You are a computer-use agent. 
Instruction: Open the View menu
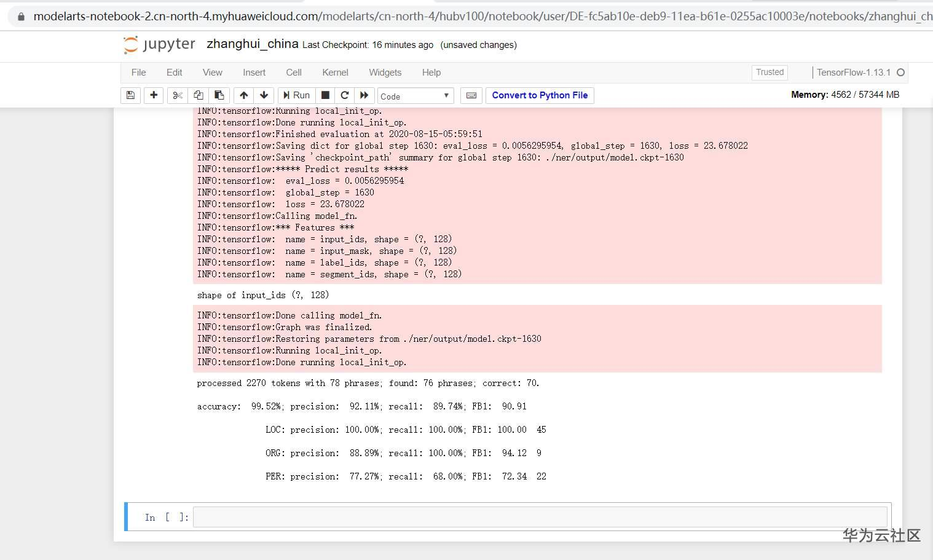(x=213, y=73)
